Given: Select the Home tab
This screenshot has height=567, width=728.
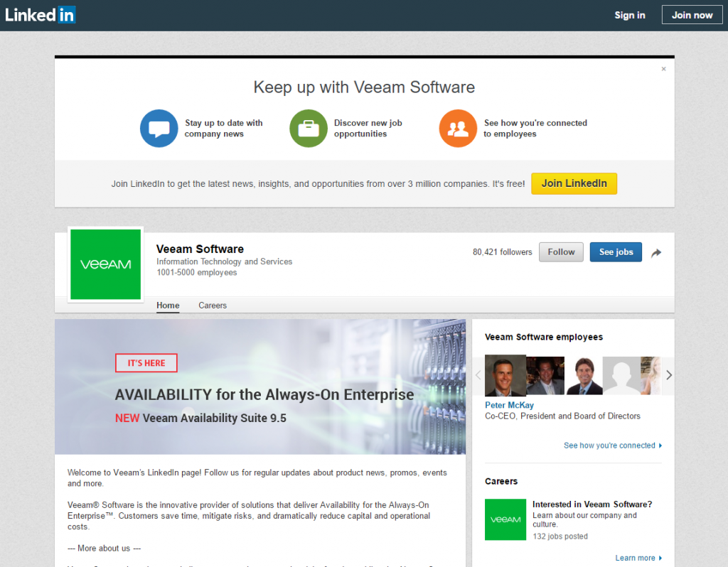Looking at the screenshot, I should point(168,306).
